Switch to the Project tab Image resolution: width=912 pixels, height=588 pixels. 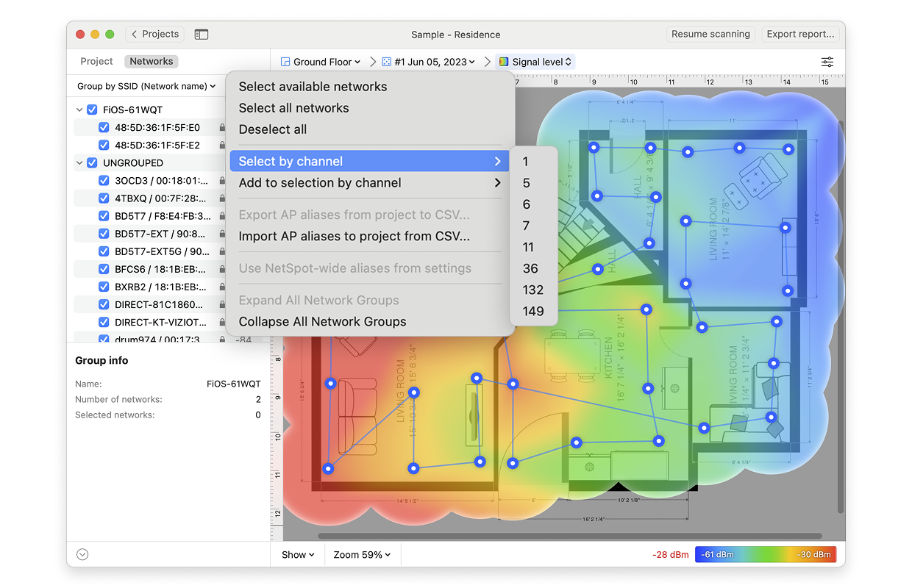[x=96, y=62]
